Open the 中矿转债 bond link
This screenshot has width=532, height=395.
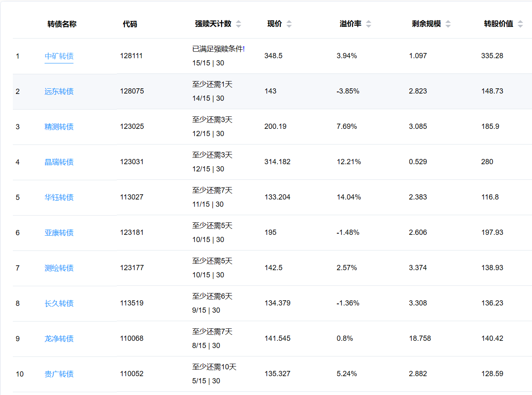(x=59, y=56)
